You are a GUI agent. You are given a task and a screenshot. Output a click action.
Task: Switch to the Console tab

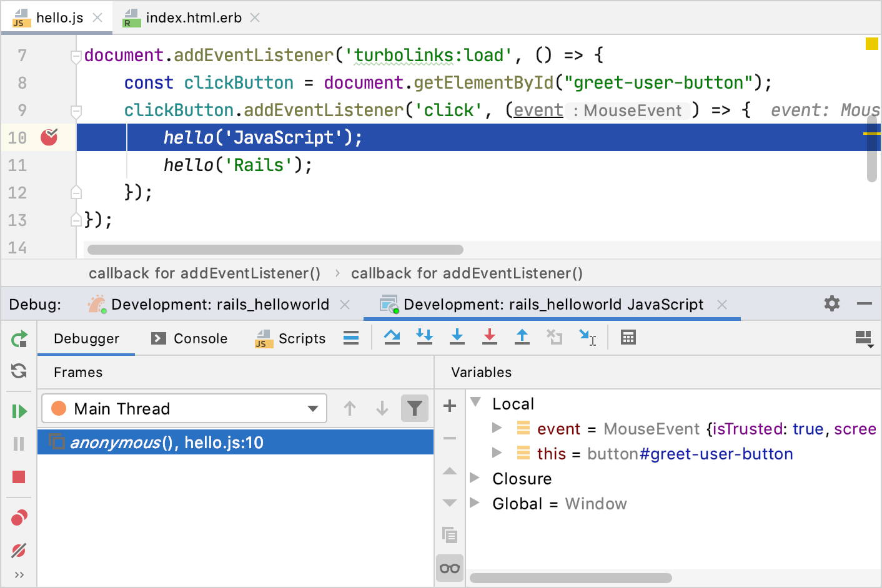(190, 338)
